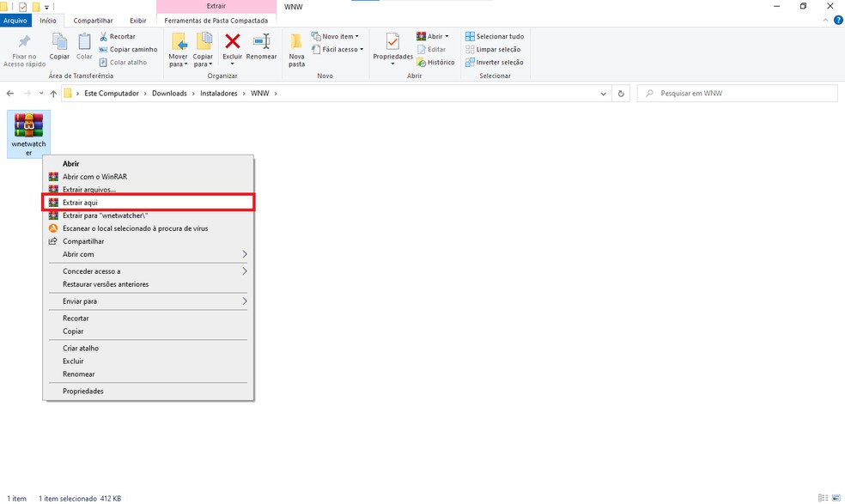Choose Abrir com o WinRAR menu entry
Viewport: 845px width, 504px height.
148,177
